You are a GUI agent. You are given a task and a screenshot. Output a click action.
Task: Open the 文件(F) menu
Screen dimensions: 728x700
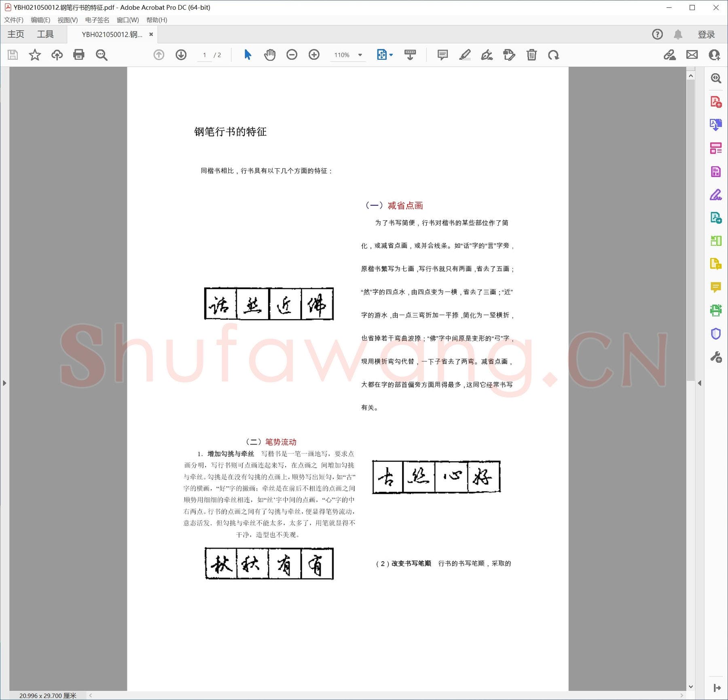click(x=14, y=20)
